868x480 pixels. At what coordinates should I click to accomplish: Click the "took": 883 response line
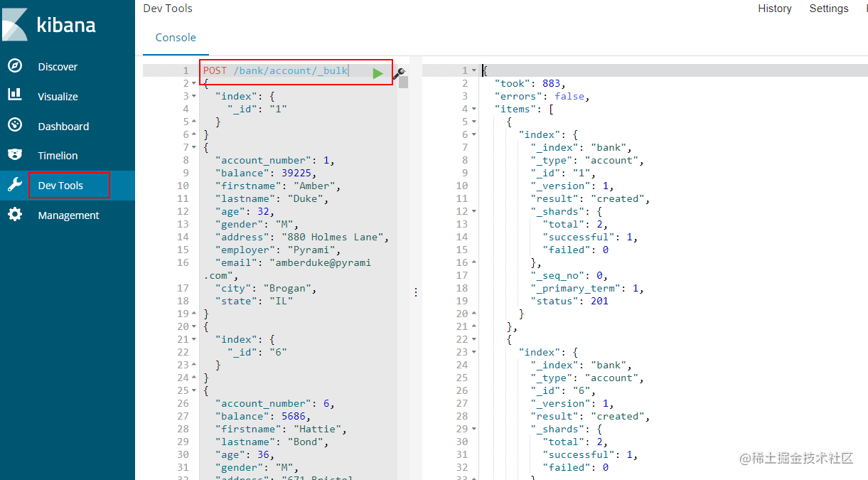(530, 83)
